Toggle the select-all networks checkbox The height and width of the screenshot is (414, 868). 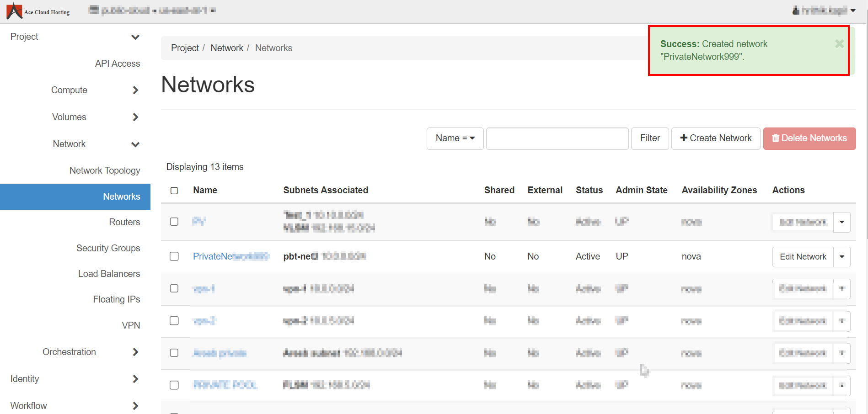click(x=174, y=191)
